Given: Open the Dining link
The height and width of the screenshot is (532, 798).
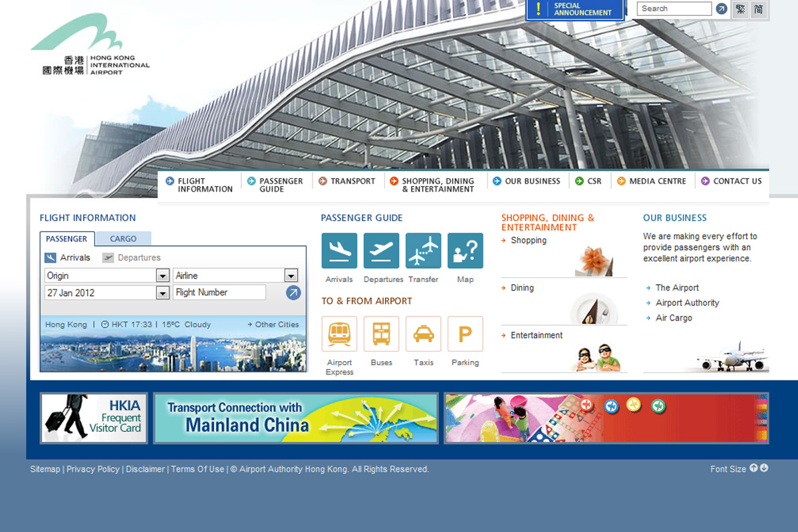Looking at the screenshot, I should 522,288.
